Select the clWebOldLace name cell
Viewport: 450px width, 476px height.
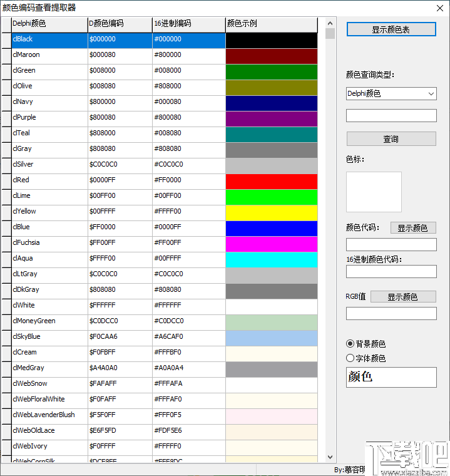[x=49, y=432]
